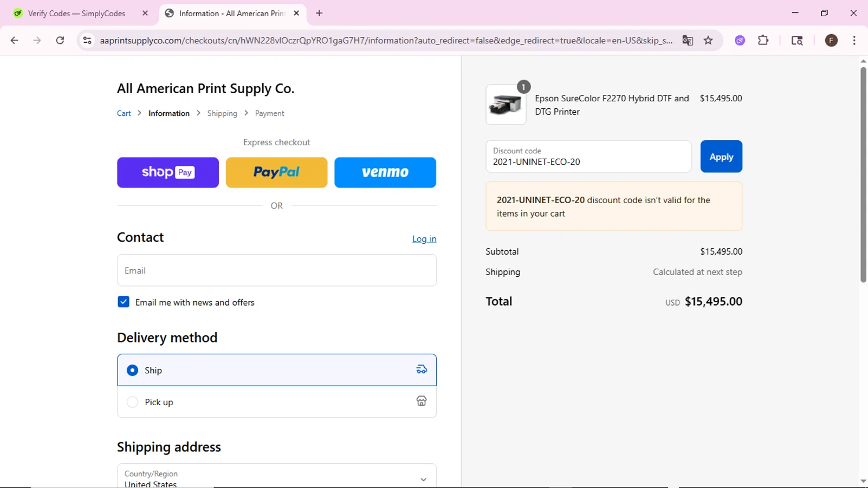
Task: Pay with Shop Pay button
Action: tap(168, 173)
